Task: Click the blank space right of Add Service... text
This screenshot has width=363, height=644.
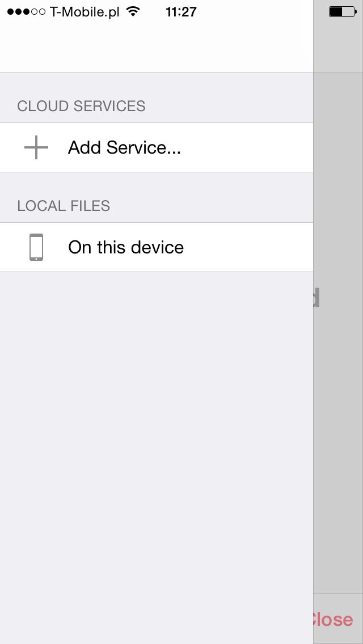Action: 247,147
